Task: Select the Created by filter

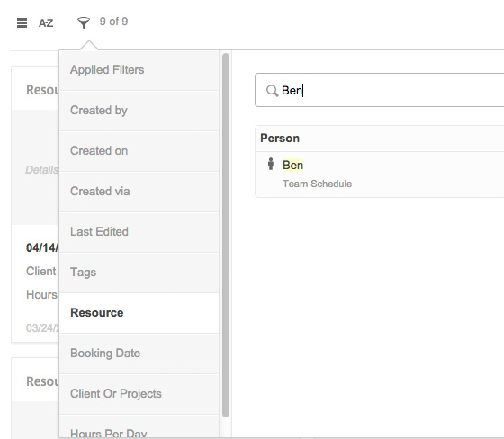Action: pos(139,111)
